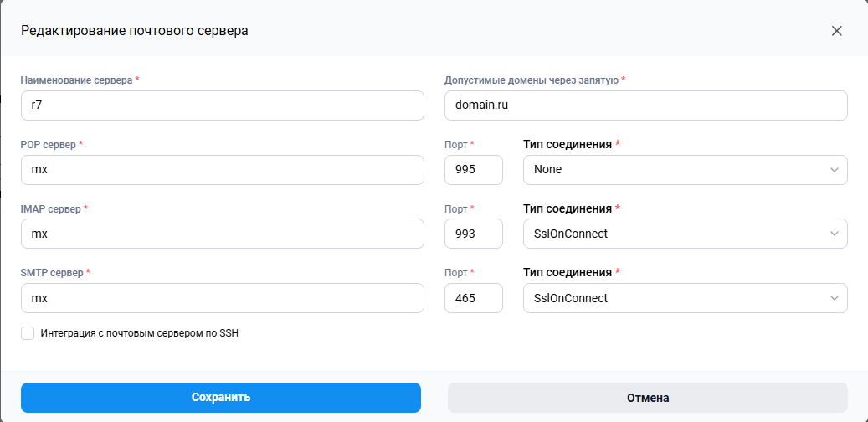Click the 'Интеграция с почтовым сервером по SSH' label
The width and height of the screenshot is (868, 422).
click(140, 333)
